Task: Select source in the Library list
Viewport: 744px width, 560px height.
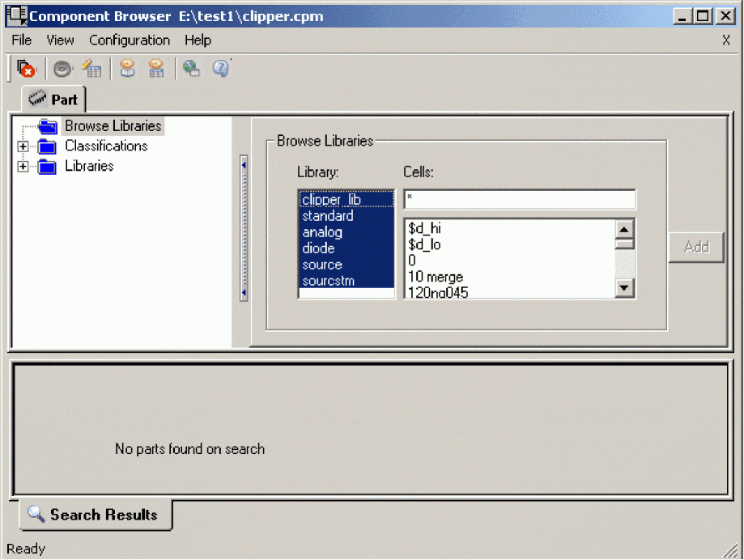Action: (x=346, y=264)
